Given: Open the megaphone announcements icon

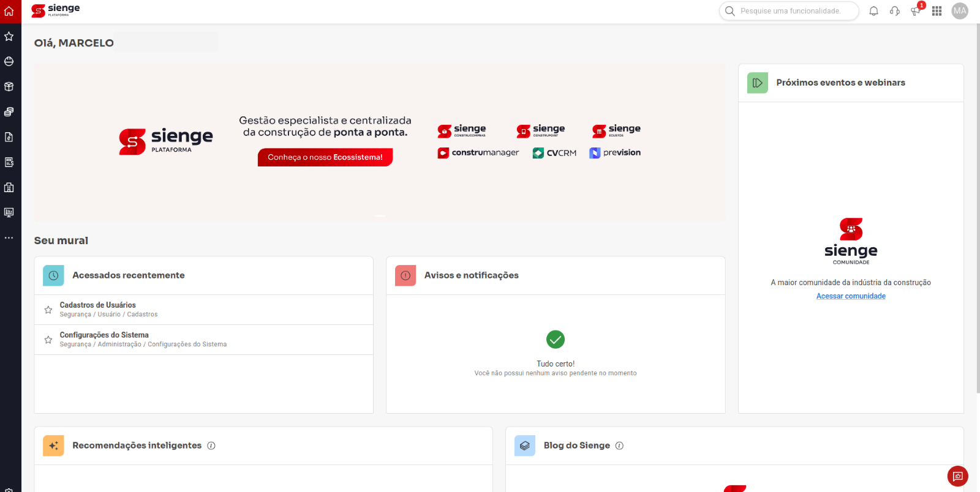Looking at the screenshot, I should [x=916, y=11].
